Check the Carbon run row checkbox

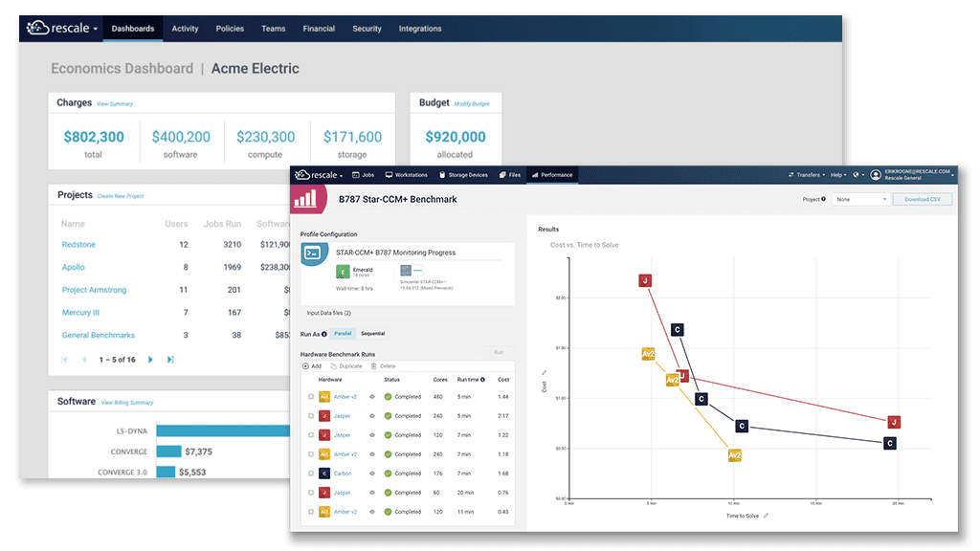311,474
